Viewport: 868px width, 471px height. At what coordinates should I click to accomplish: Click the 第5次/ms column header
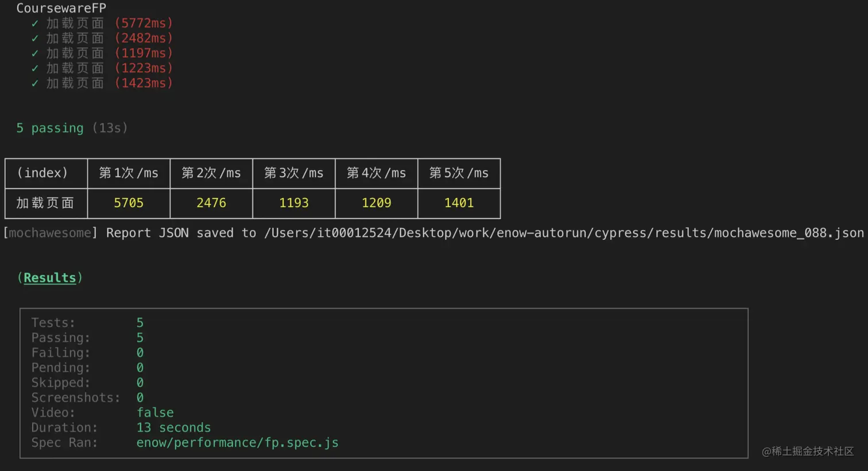(459, 173)
